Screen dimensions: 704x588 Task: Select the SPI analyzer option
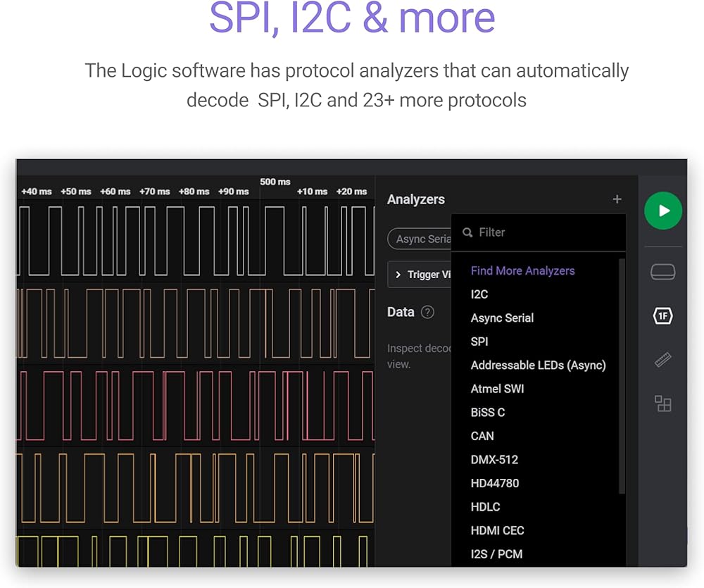(479, 342)
